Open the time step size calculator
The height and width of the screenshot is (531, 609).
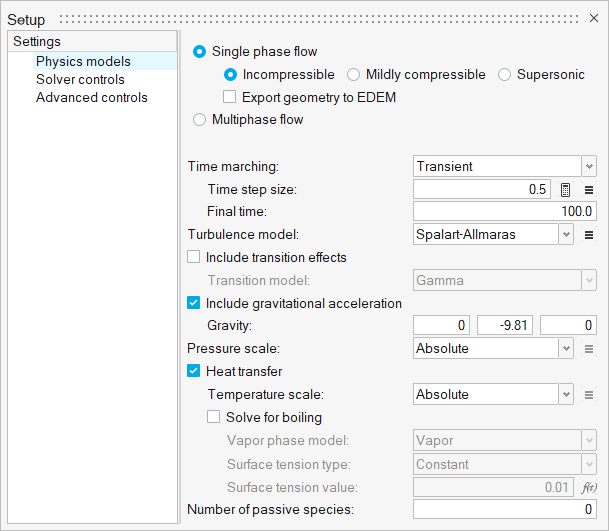click(x=565, y=190)
